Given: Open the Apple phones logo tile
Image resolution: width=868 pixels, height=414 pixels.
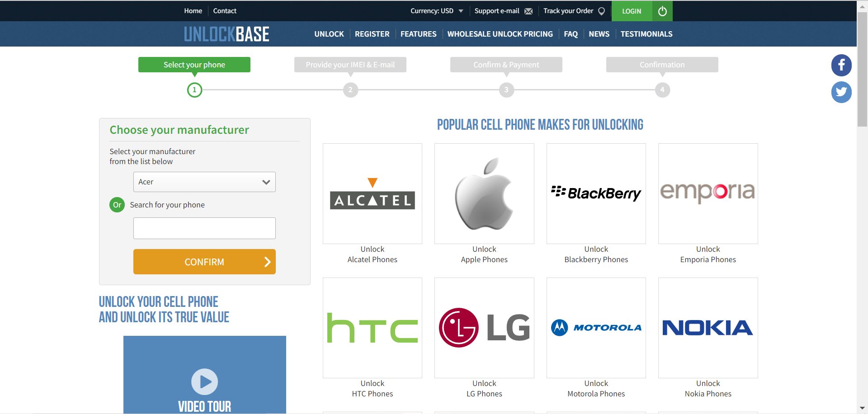Looking at the screenshot, I should pos(484,193).
